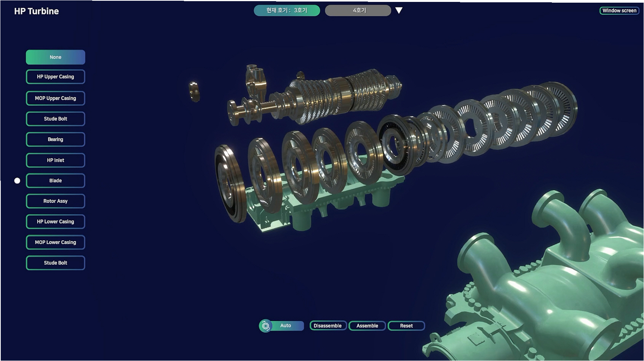The image size is (644, 361).
Task: Pick the upper Stude Bolt item
Action: pos(56,119)
